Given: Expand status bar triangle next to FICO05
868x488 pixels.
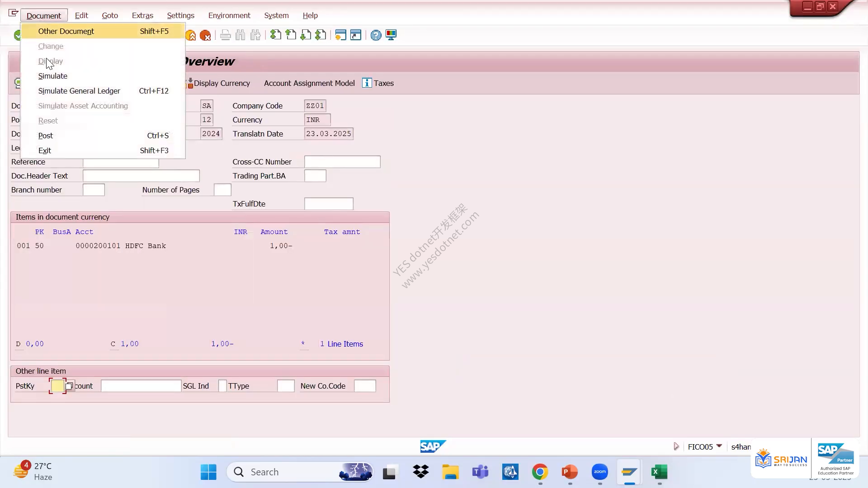Looking at the screenshot, I should click(676, 446).
